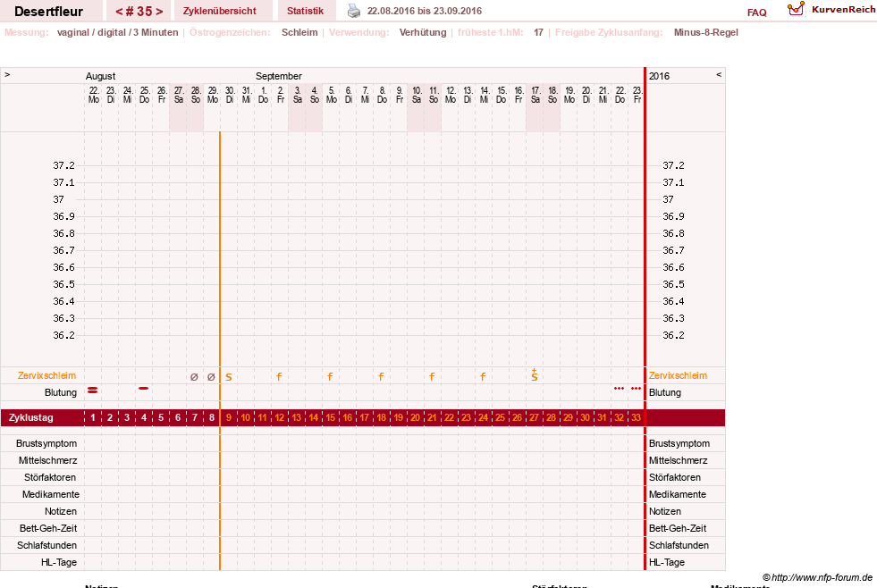Click the left 37 temperature axis label
This screenshot has width=877, height=588.
pos(58,199)
